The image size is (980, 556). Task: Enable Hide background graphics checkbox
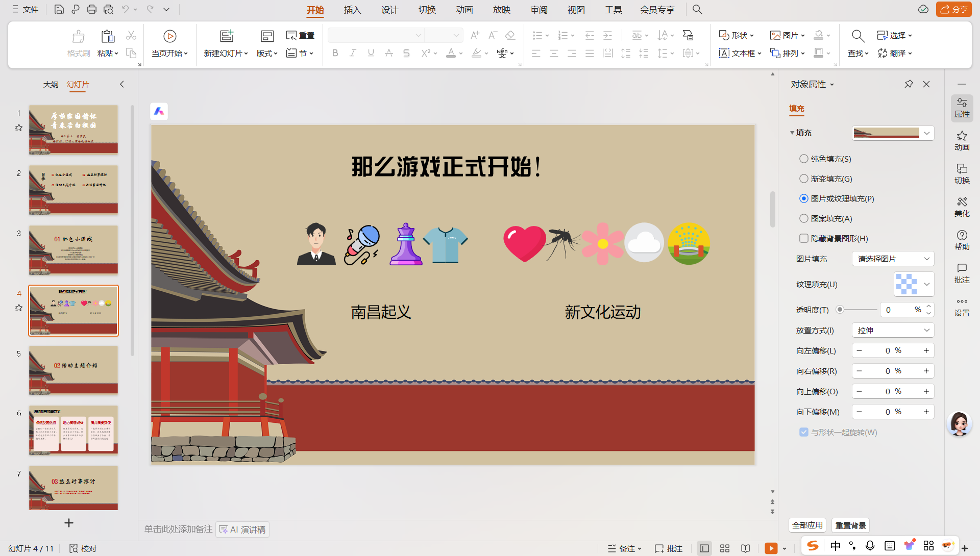tap(804, 238)
